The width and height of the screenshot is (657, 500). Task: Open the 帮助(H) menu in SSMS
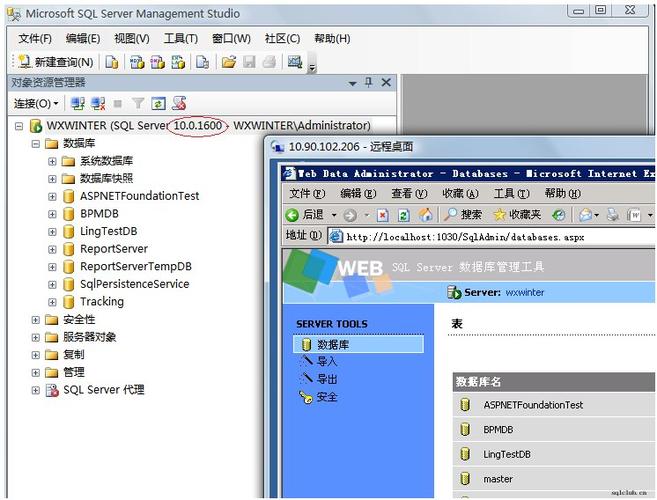pyautogui.click(x=332, y=39)
